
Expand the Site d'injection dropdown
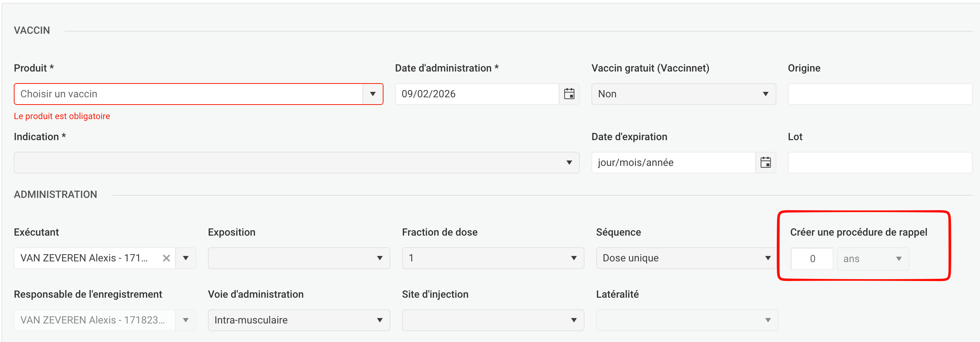pos(493,320)
